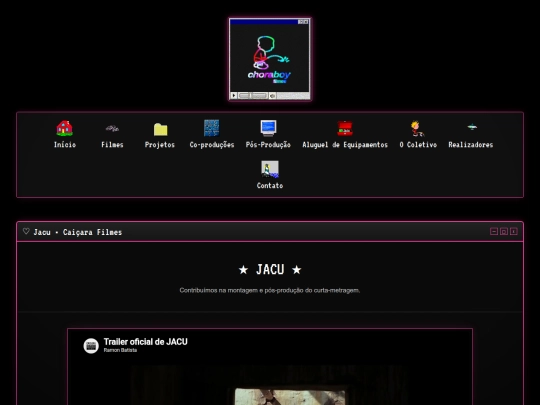Open the Pós-Produção computer icon

pyautogui.click(x=268, y=128)
